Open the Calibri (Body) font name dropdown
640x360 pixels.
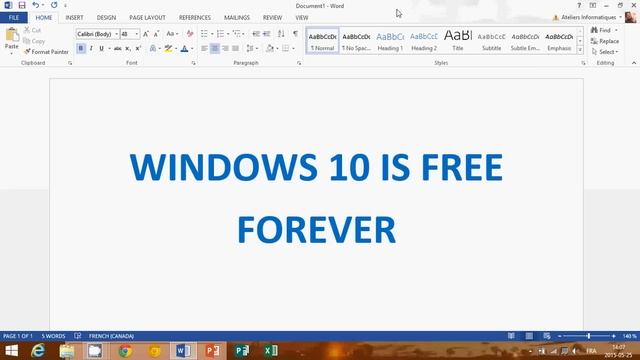coord(117,34)
